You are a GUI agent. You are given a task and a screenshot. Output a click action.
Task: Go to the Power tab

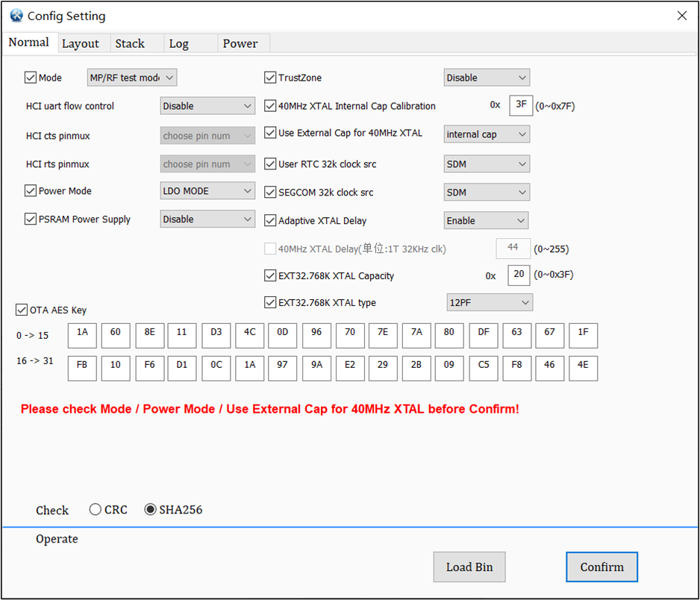click(x=240, y=44)
